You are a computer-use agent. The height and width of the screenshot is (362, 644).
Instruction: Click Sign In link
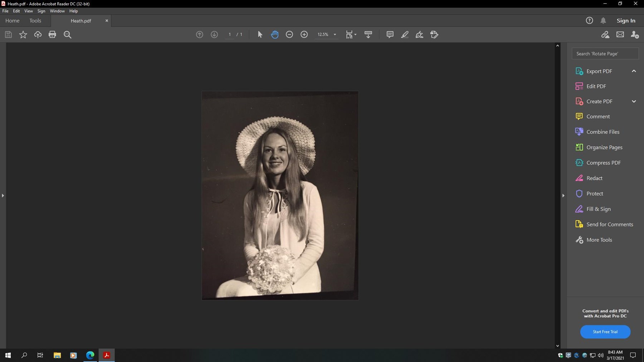pos(626,20)
